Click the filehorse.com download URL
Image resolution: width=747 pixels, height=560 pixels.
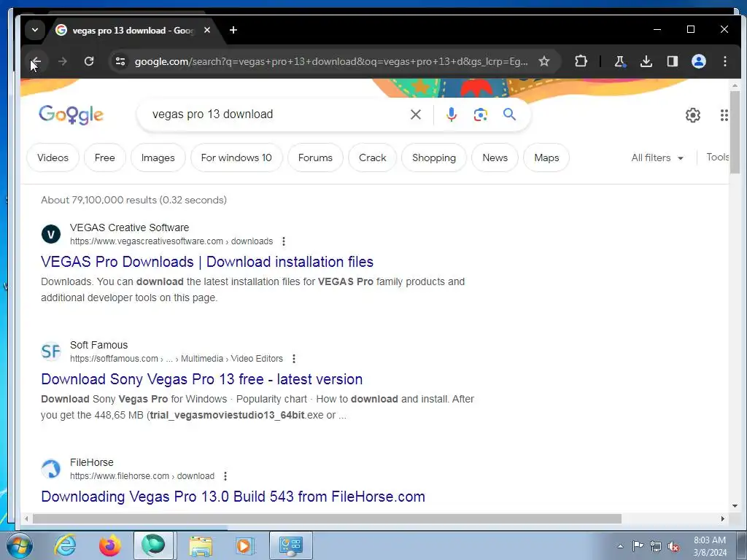click(x=142, y=476)
